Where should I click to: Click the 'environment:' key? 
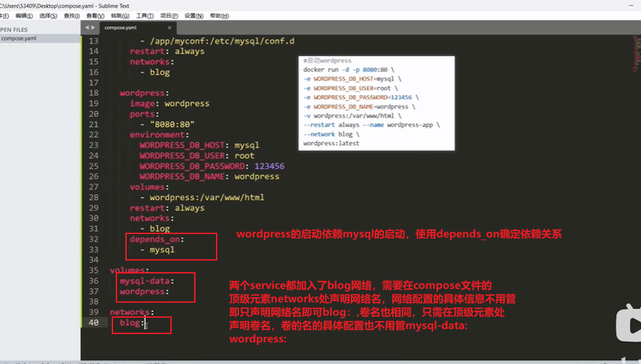pos(159,135)
